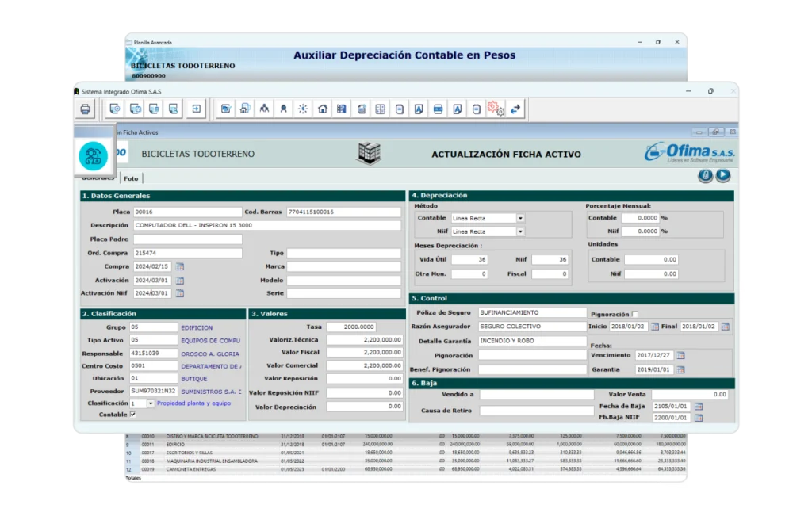Click the empty Vendido a field

click(x=537, y=395)
